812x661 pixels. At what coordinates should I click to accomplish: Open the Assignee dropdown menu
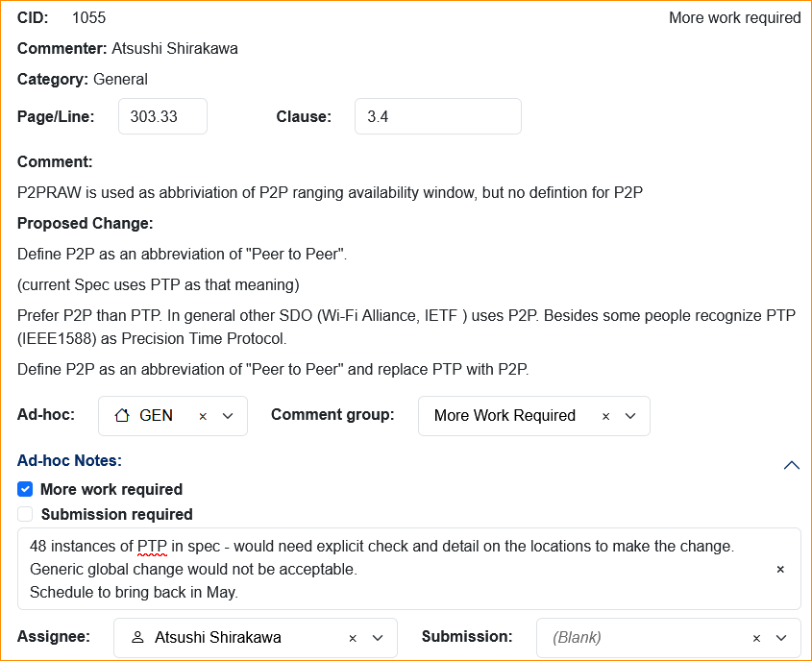click(378, 638)
